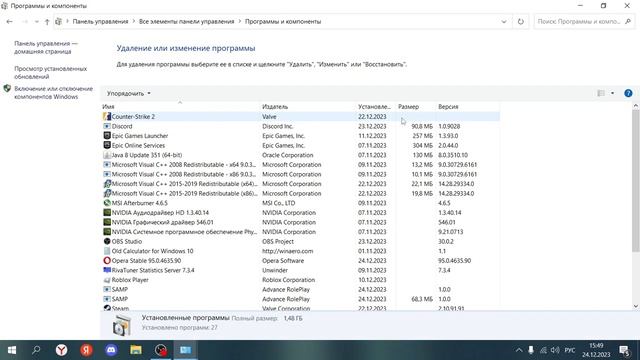This screenshot has width=640, height=360.
Task: Select Counter-Strike 2 program icon
Action: pyautogui.click(x=107, y=117)
